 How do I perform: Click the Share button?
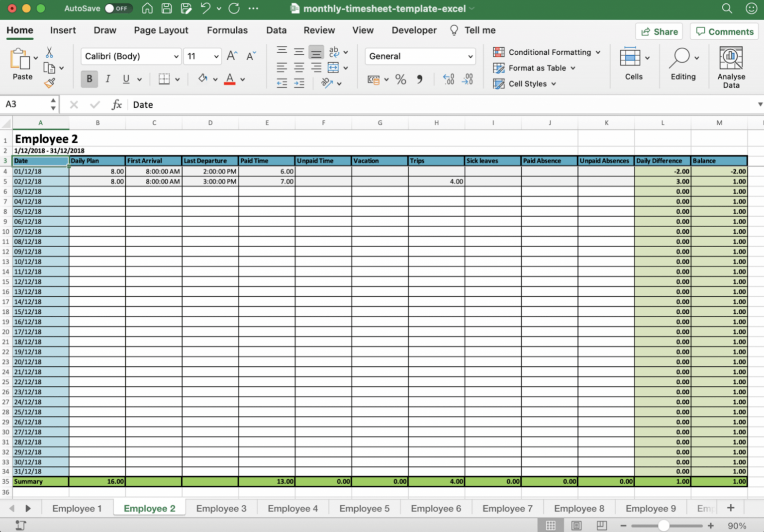(659, 31)
